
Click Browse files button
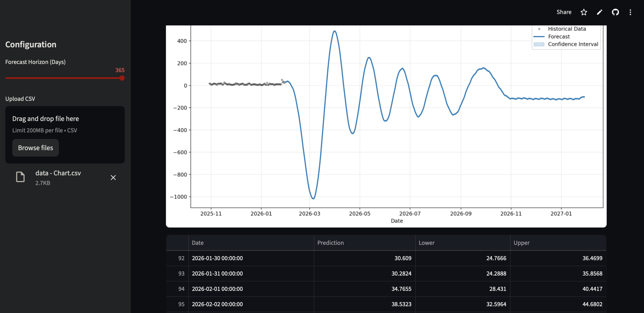tap(35, 148)
